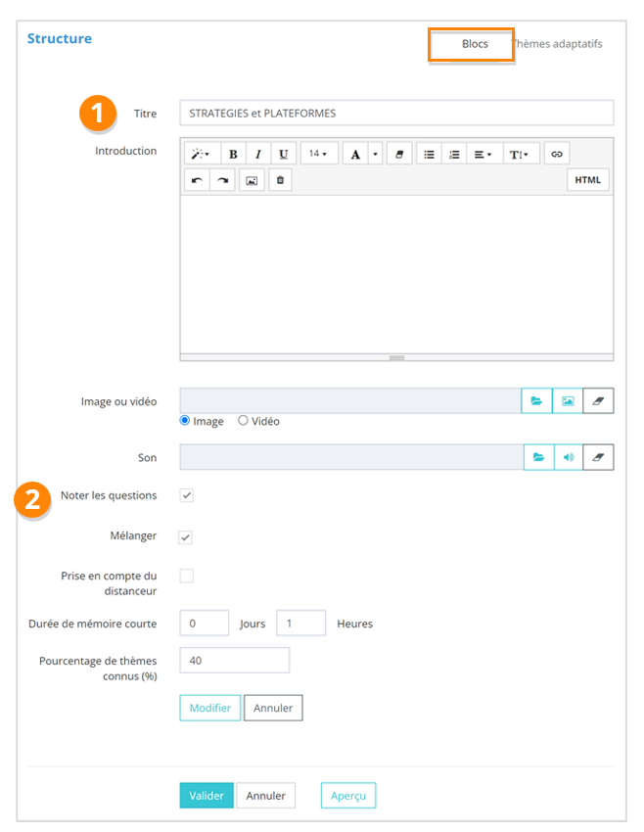Undo the last edit in Introduction
Viewport: 644px width, 832px height.
[197, 181]
